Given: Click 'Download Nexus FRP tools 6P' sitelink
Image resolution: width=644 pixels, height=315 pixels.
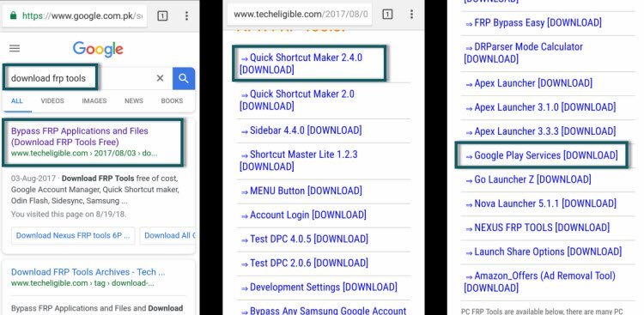Looking at the screenshot, I should coord(73,236).
